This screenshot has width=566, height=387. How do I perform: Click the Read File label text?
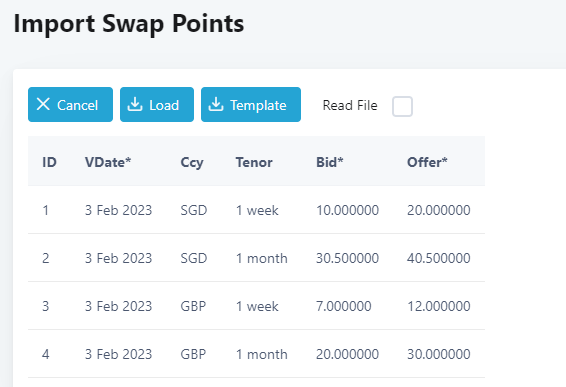[350, 105]
